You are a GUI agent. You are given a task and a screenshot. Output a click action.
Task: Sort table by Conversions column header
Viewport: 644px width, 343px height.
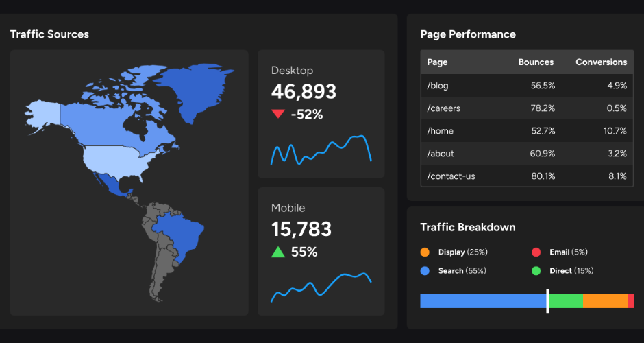point(601,62)
